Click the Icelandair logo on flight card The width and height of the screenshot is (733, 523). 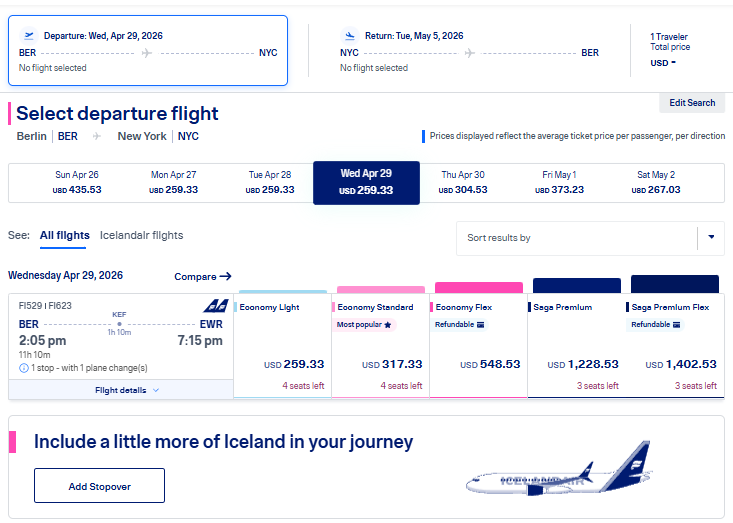click(x=216, y=306)
